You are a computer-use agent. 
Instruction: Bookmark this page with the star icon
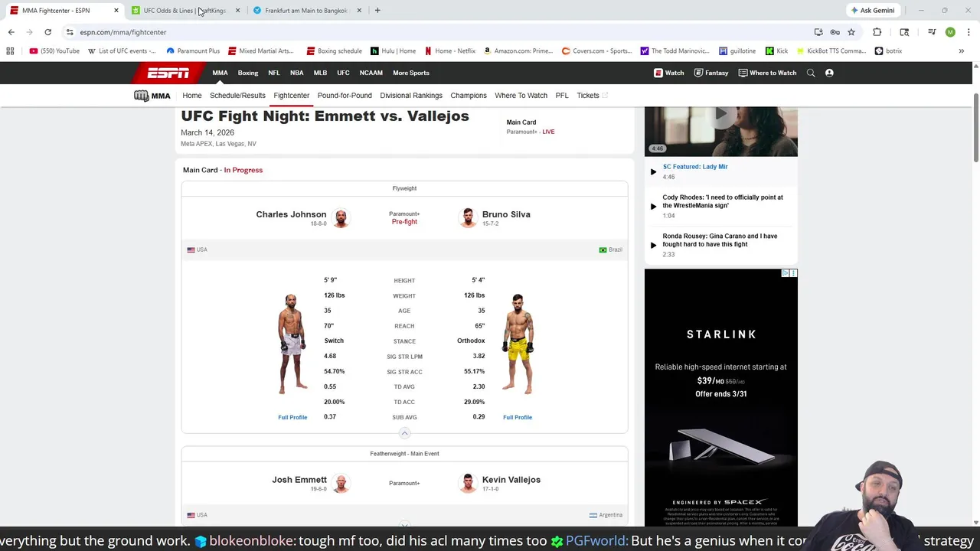(851, 32)
